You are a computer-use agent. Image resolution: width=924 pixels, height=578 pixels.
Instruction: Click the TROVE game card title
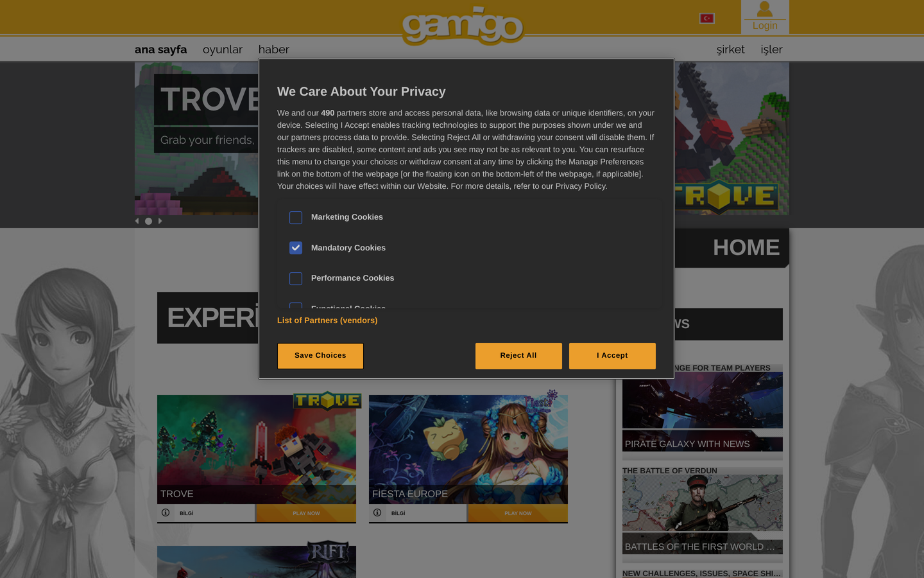[x=177, y=494]
